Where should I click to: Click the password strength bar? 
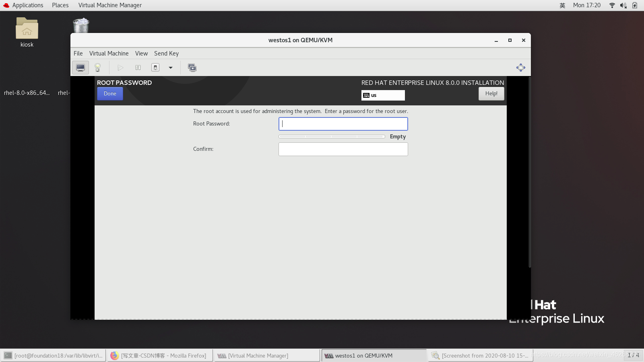[x=332, y=137]
